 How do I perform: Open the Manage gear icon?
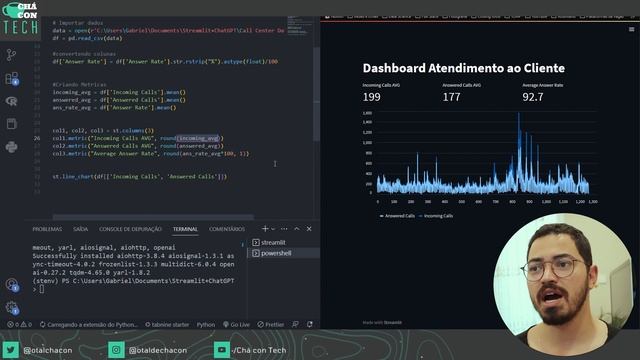[x=11, y=308]
